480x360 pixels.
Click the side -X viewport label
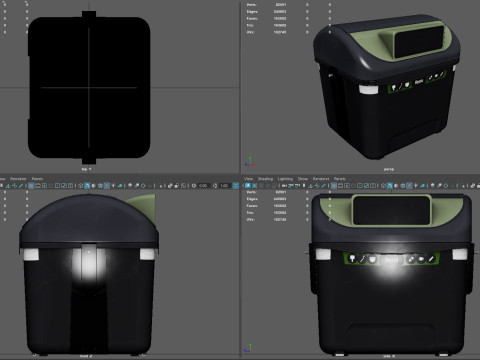coord(389,356)
